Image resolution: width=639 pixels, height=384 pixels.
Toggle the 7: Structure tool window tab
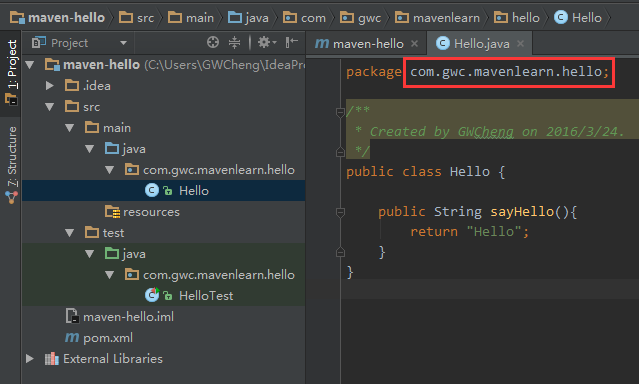(x=11, y=164)
